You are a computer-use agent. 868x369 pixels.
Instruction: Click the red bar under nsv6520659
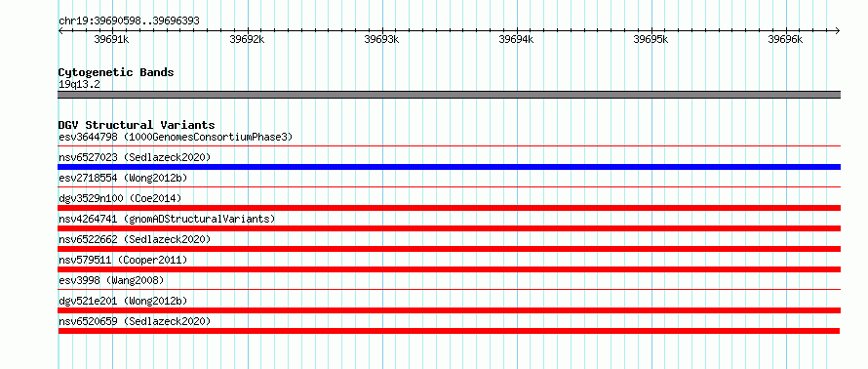pyautogui.click(x=449, y=331)
